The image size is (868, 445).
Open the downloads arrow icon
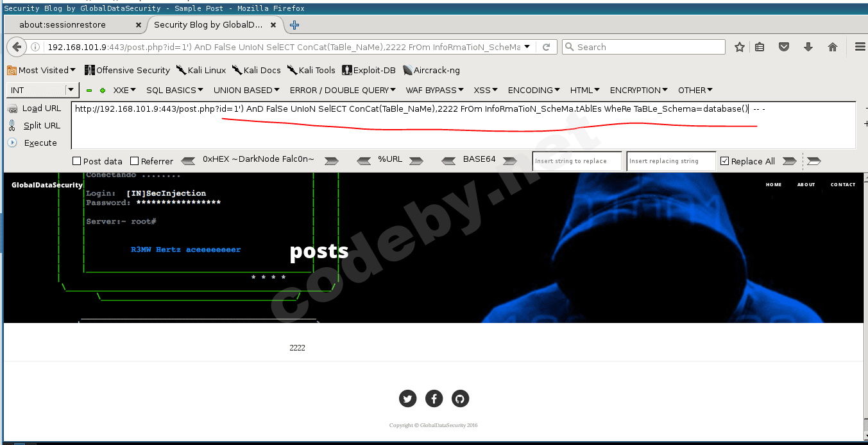(x=808, y=47)
